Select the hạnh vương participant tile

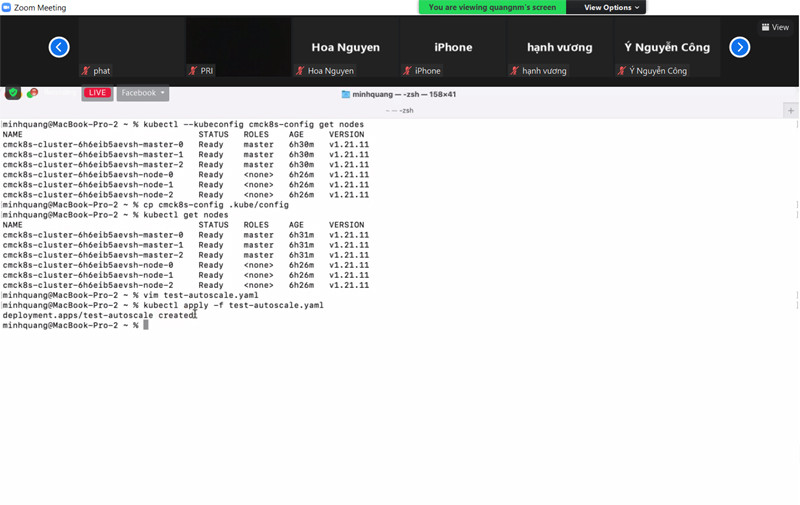[x=560, y=47]
